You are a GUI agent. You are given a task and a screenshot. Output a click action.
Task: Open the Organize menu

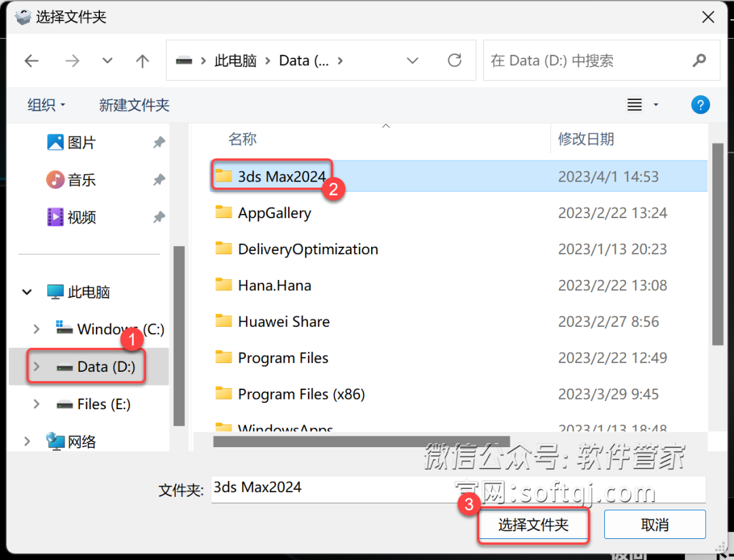pyautogui.click(x=46, y=105)
